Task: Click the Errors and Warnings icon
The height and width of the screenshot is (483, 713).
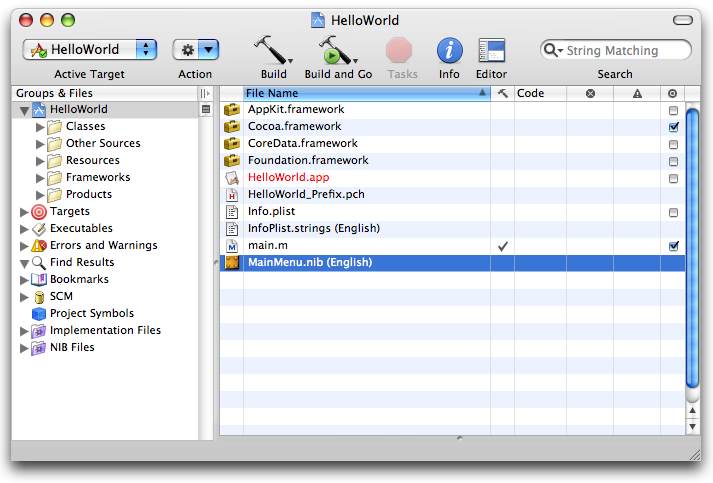Action: click(39, 246)
